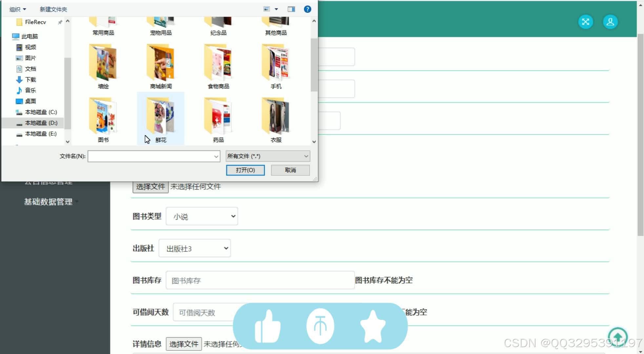The image size is (644, 354).
Task: Click the back-to-top arrow icon
Action: (x=618, y=337)
